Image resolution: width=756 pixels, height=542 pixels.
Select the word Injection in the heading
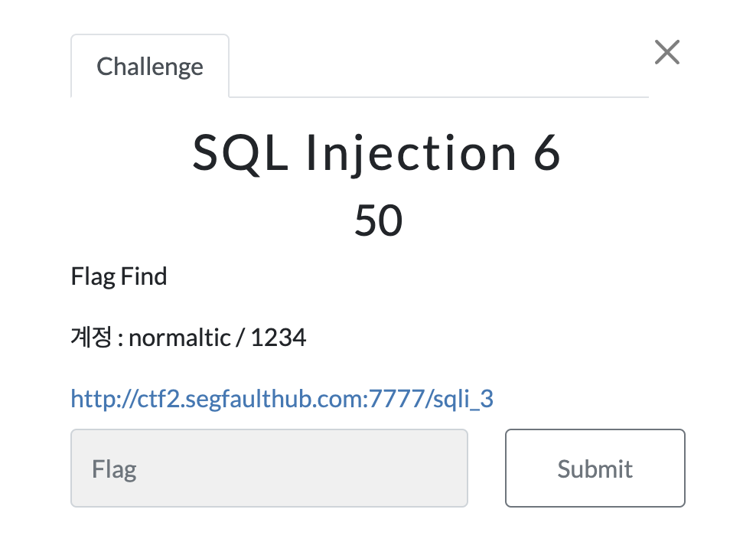point(411,153)
